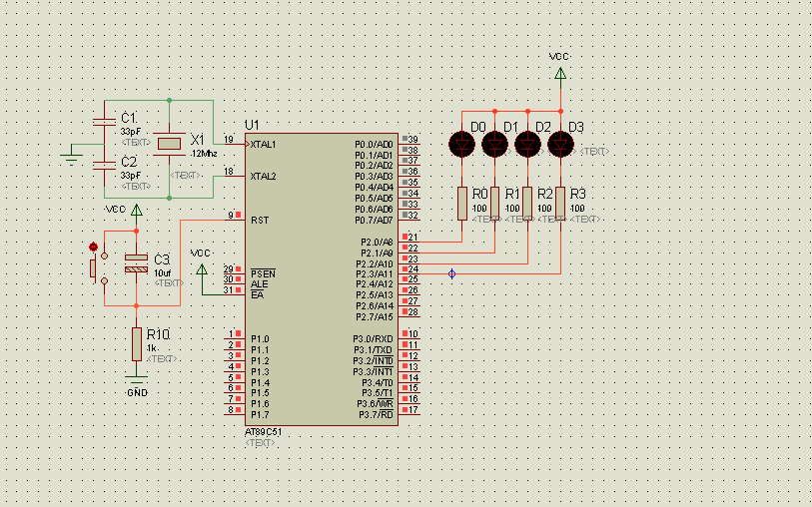Click the R1 resistor body
Viewport: 812px width, 507px height.
coord(495,204)
